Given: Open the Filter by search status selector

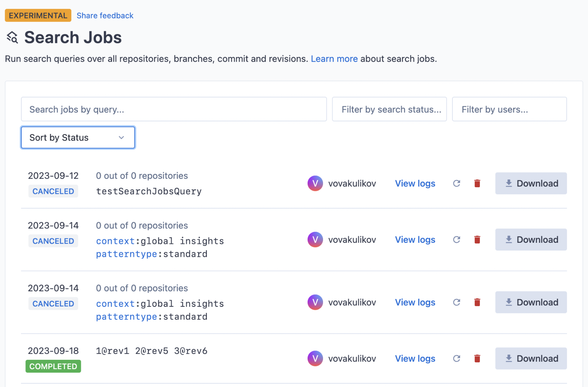Looking at the screenshot, I should [x=389, y=109].
